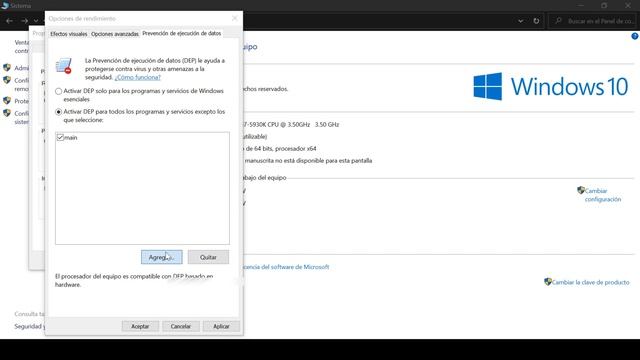Click Cancelar in Opciones de rendimiento
Screen dimensions: 640x360
pyautogui.click(x=180, y=326)
